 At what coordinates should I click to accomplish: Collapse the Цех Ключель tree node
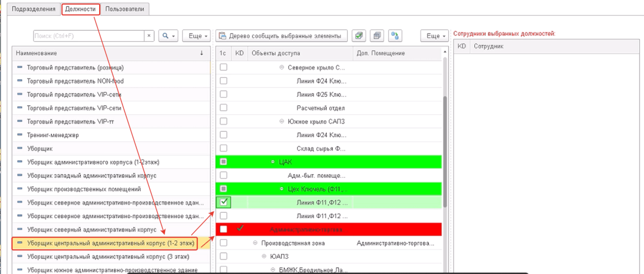coord(282,188)
